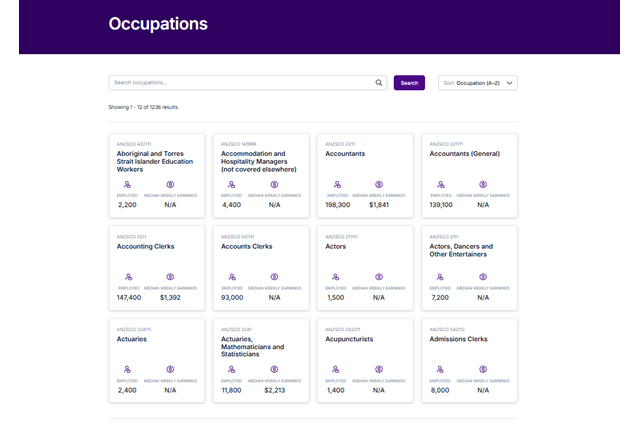Click the employed icon on Accounting Clerks card

129,277
